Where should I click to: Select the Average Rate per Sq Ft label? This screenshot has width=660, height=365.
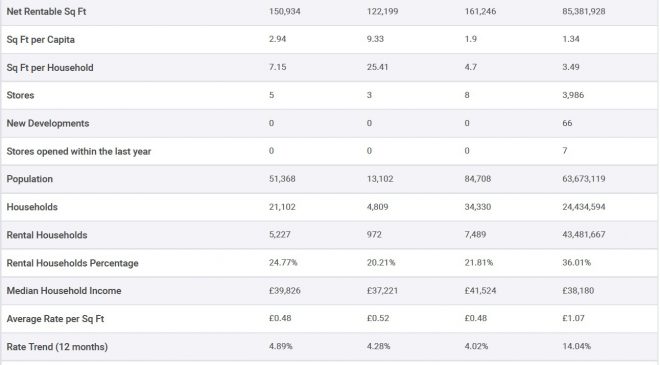[55, 319]
